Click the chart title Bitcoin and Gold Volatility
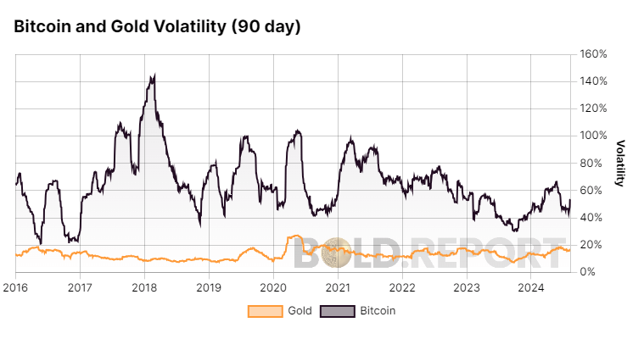This screenshot has height=339, width=644. pyautogui.click(x=158, y=26)
